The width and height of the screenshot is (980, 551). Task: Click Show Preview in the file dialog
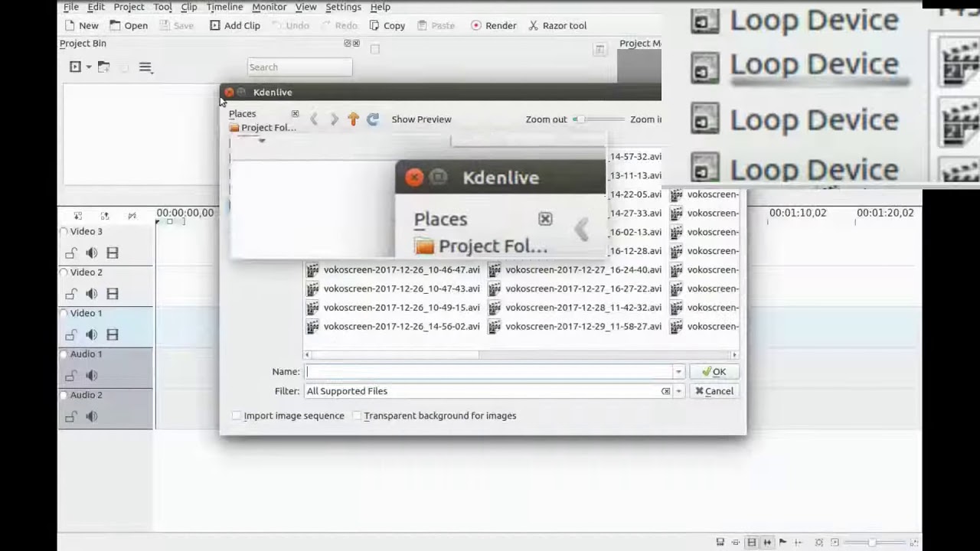(421, 119)
